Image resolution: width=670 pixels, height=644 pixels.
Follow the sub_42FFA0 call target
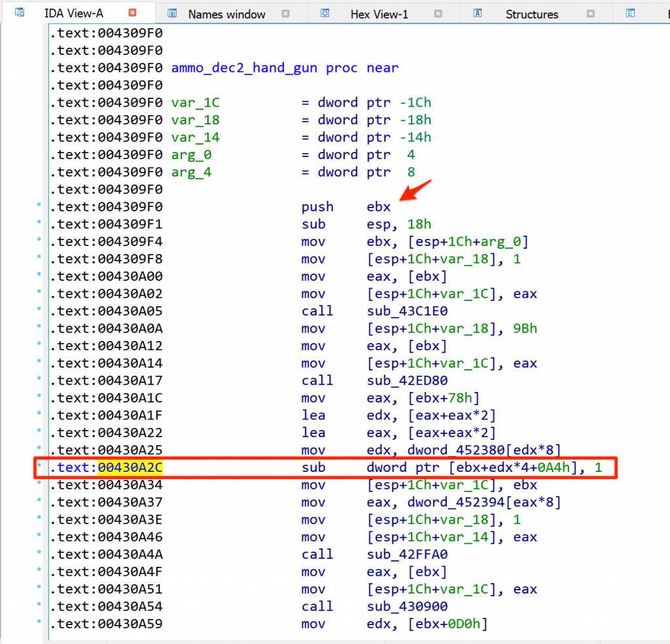407,554
